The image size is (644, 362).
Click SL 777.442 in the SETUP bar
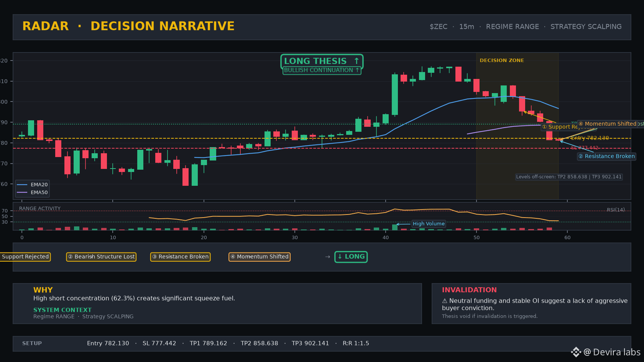pyautogui.click(x=159, y=344)
